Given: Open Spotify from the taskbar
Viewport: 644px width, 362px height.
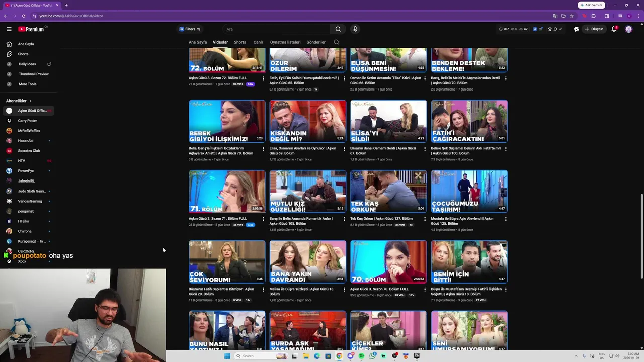Looking at the screenshot, I should pyautogui.click(x=361, y=356).
